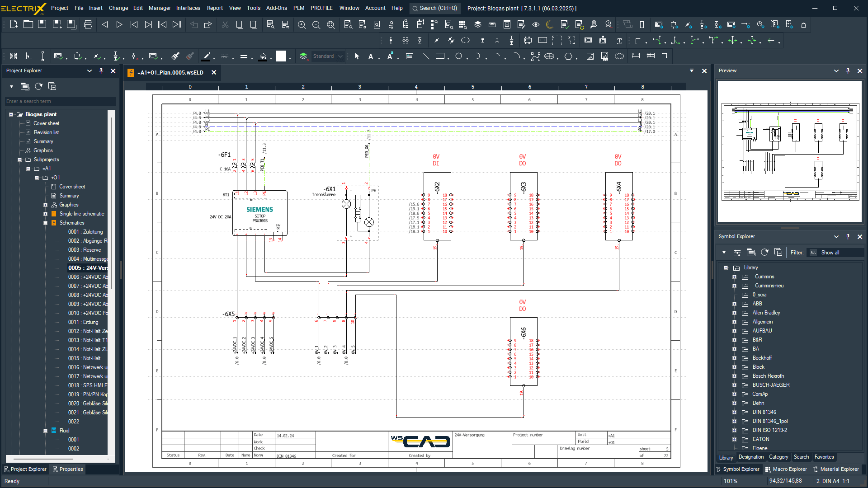
Task: Expand the ABB library folder
Action: 734,304
